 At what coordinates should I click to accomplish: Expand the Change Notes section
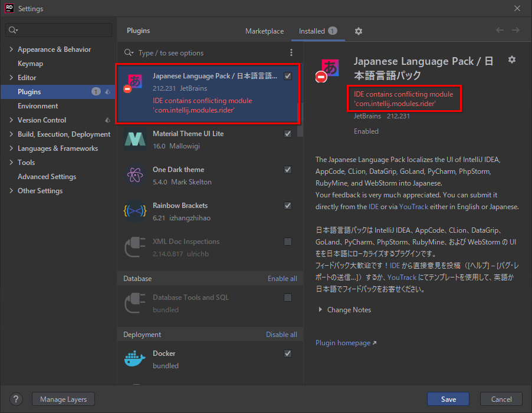coord(320,310)
